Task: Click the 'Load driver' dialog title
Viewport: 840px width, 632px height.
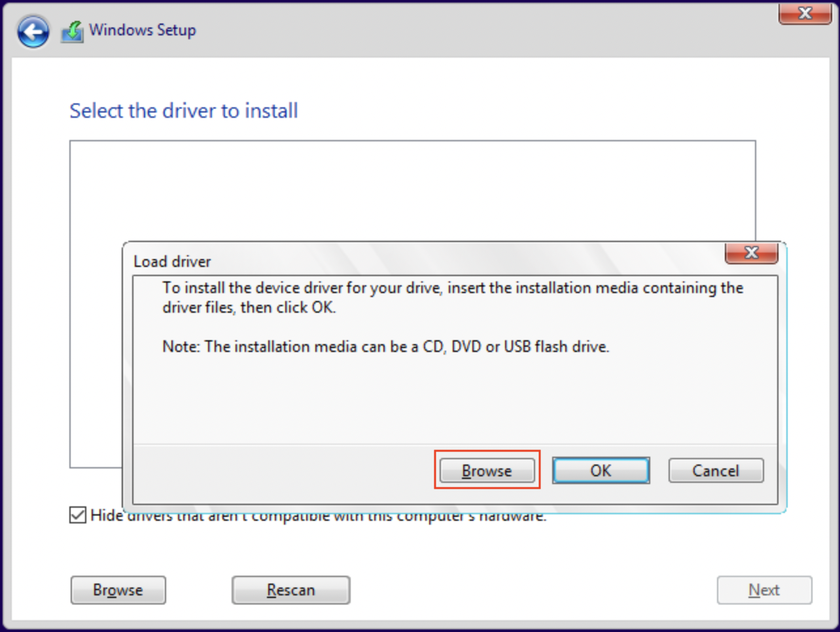Action: pyautogui.click(x=172, y=262)
